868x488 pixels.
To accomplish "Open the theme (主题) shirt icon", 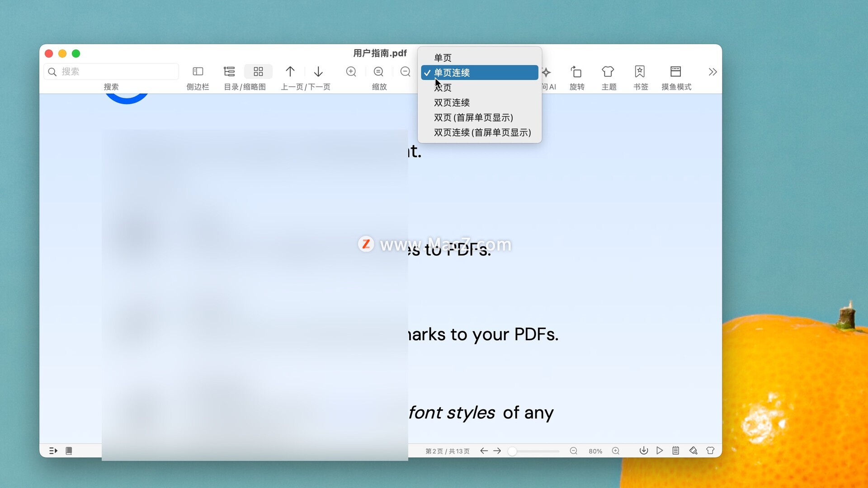I will 608,71.
